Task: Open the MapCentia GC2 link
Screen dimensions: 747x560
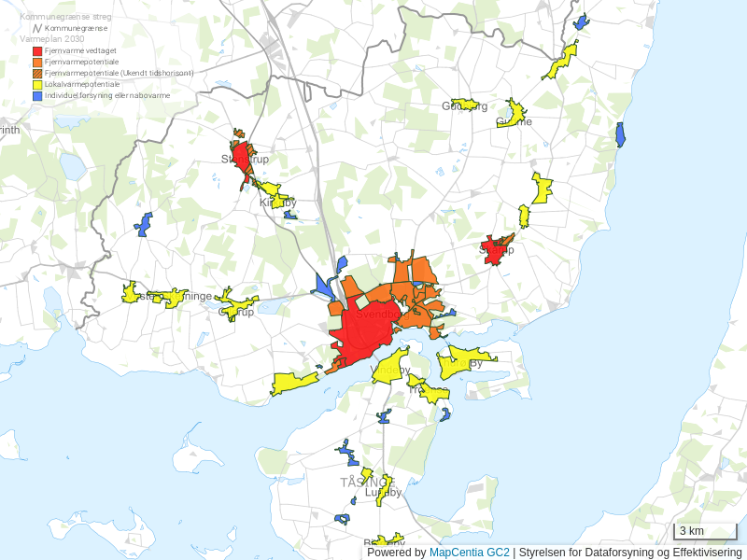Action: coord(469,553)
